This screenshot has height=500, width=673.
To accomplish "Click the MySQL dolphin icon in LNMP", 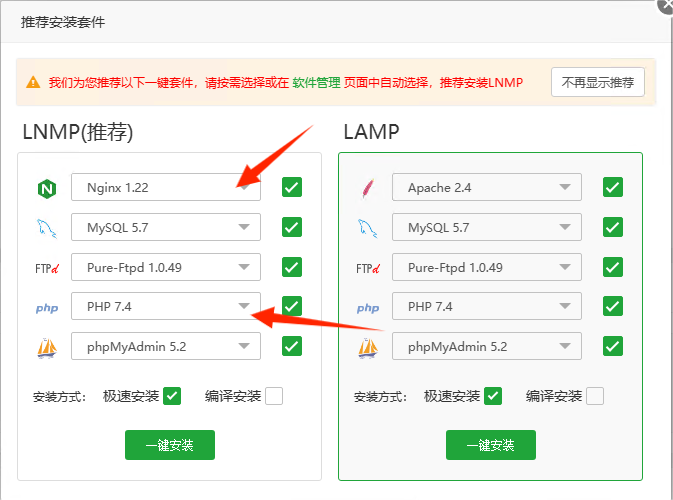I will pyautogui.click(x=46, y=228).
